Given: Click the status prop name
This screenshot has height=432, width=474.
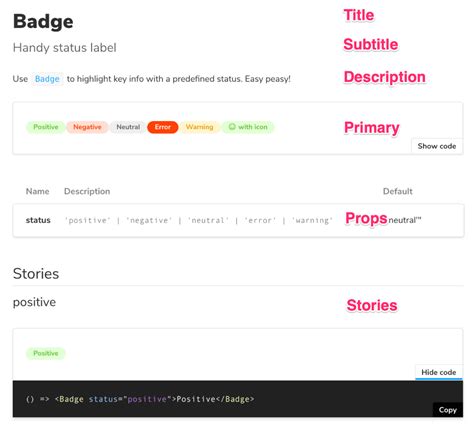Looking at the screenshot, I should coord(38,220).
